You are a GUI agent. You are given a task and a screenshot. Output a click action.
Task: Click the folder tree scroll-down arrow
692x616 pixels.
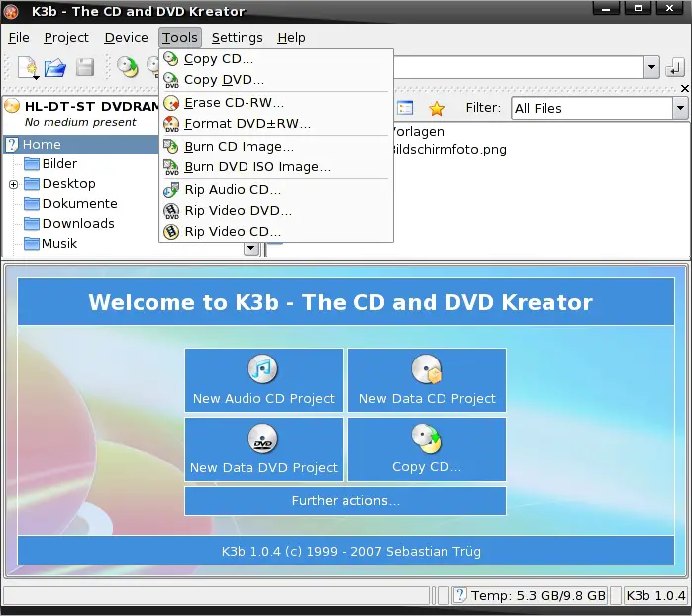[251, 248]
